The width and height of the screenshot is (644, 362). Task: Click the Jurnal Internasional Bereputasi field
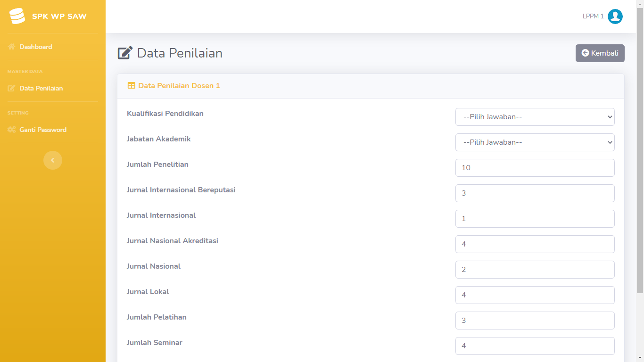(x=535, y=193)
